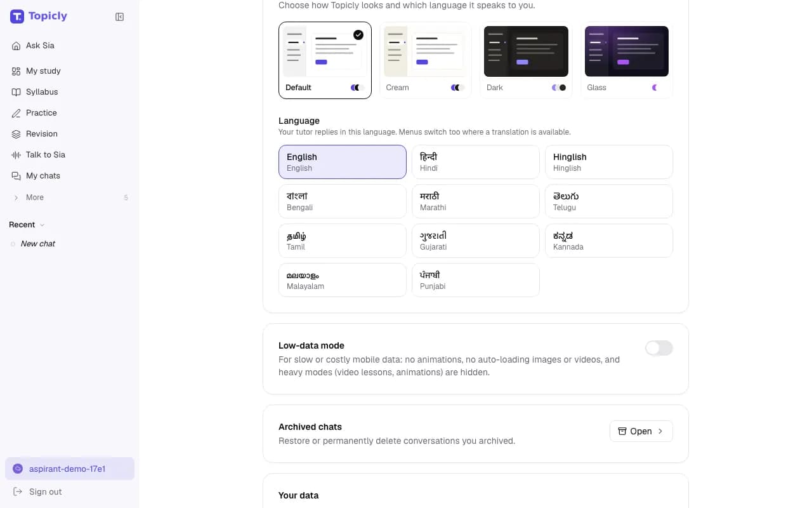The image size is (812, 508).
Task: Open Revision from the sidebar
Action: point(70,134)
